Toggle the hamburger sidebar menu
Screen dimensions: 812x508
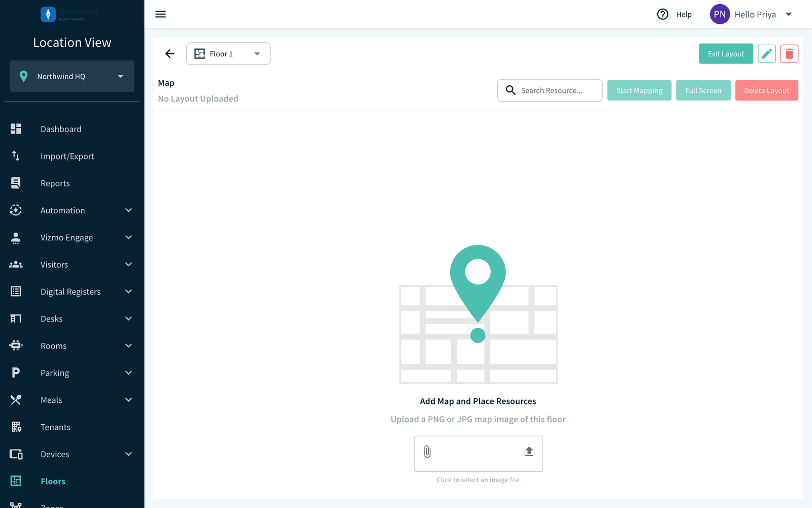pyautogui.click(x=160, y=14)
